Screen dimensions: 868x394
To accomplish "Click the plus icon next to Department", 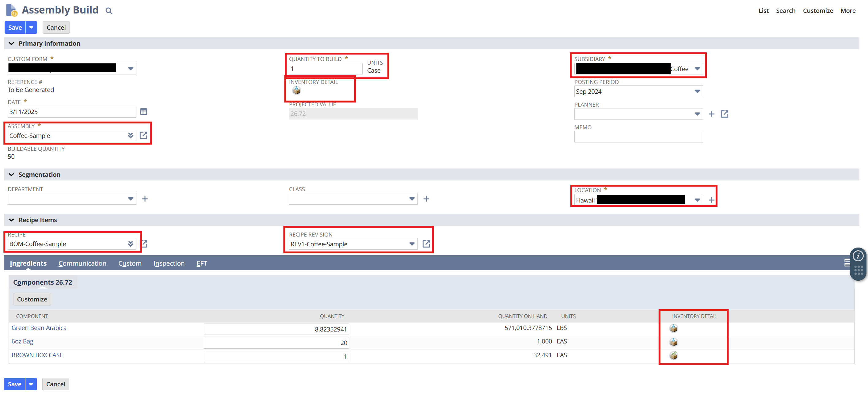I will (x=145, y=199).
